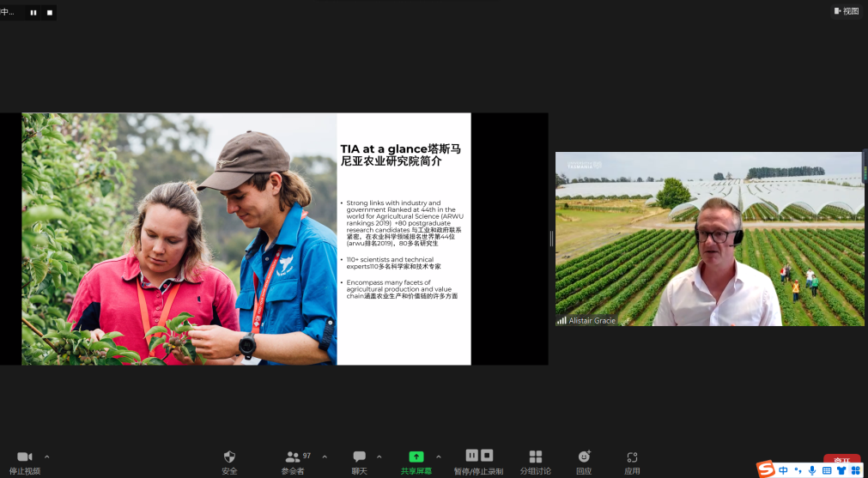Select Alistair Gracie's video tile

(709, 239)
